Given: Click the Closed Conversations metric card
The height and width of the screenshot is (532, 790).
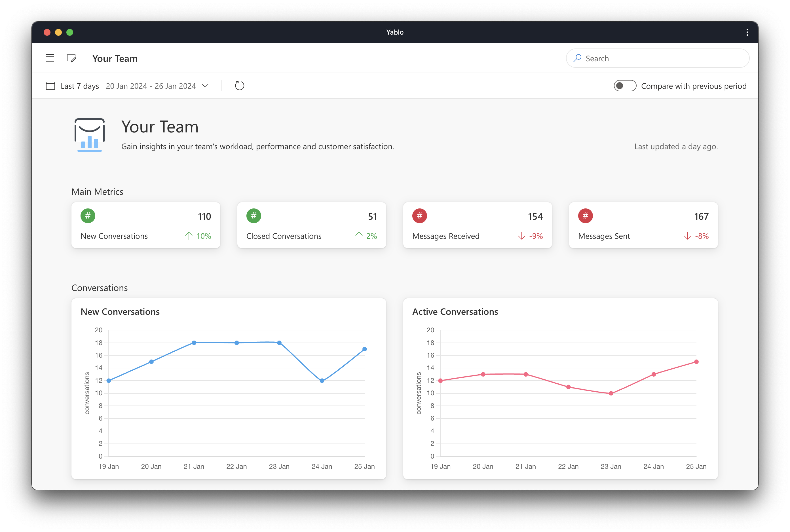Looking at the screenshot, I should coord(311,225).
